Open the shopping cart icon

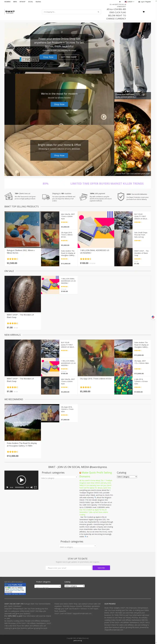click(144, 12)
